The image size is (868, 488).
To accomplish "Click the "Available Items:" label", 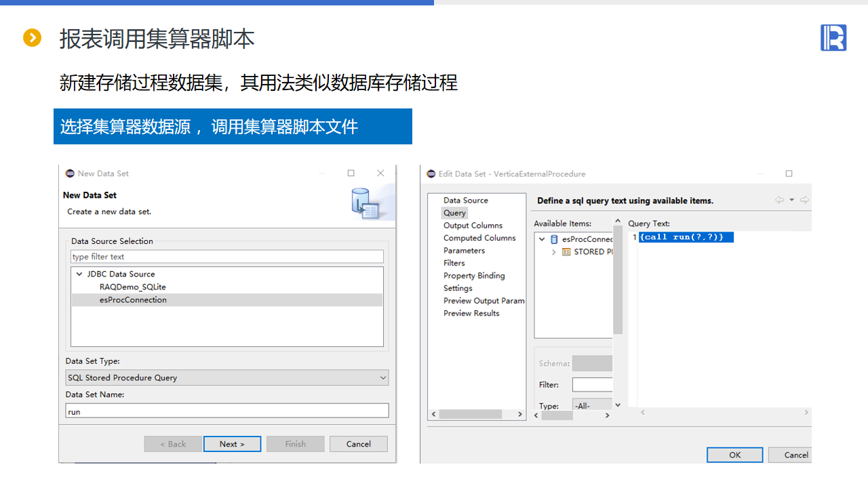I will pyautogui.click(x=562, y=224).
